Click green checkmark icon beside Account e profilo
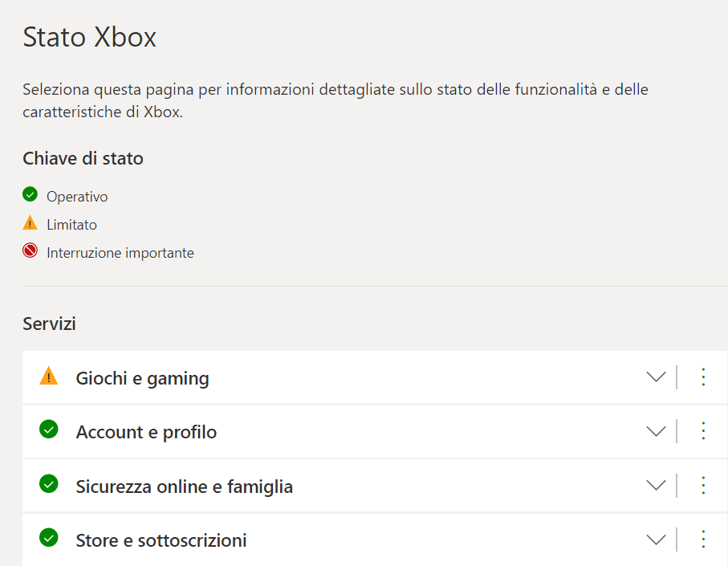728x566 pixels. [x=49, y=430]
